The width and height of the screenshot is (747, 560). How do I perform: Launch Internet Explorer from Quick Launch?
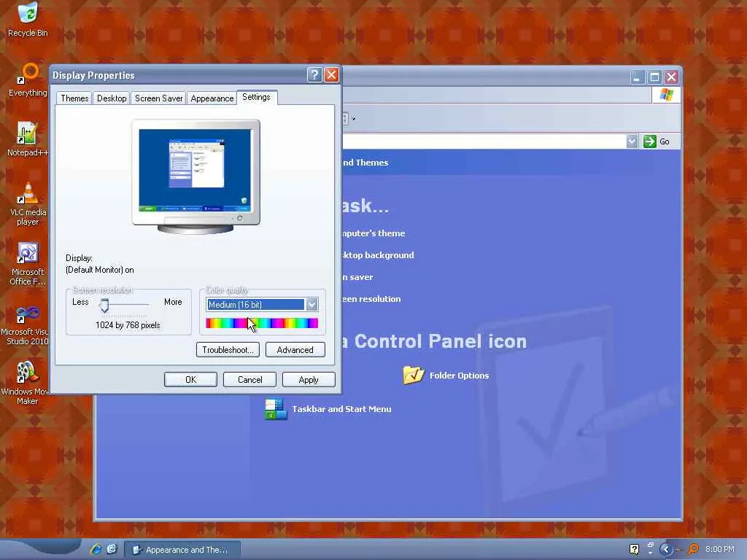click(96, 549)
